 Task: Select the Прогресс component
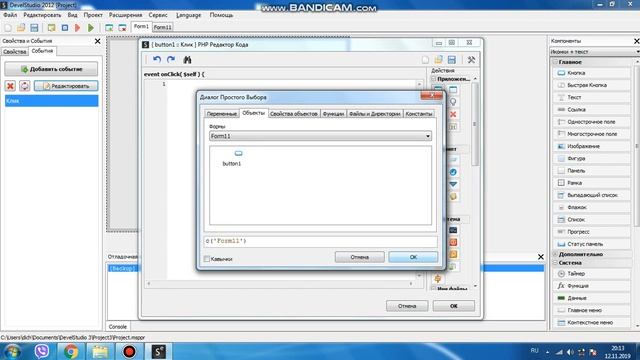tap(592, 232)
